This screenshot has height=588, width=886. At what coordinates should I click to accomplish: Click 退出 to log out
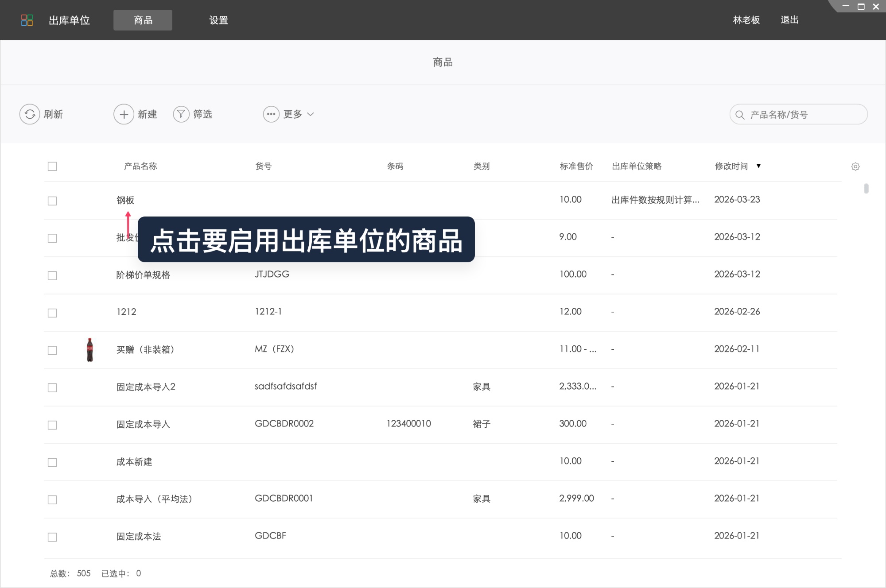click(789, 20)
